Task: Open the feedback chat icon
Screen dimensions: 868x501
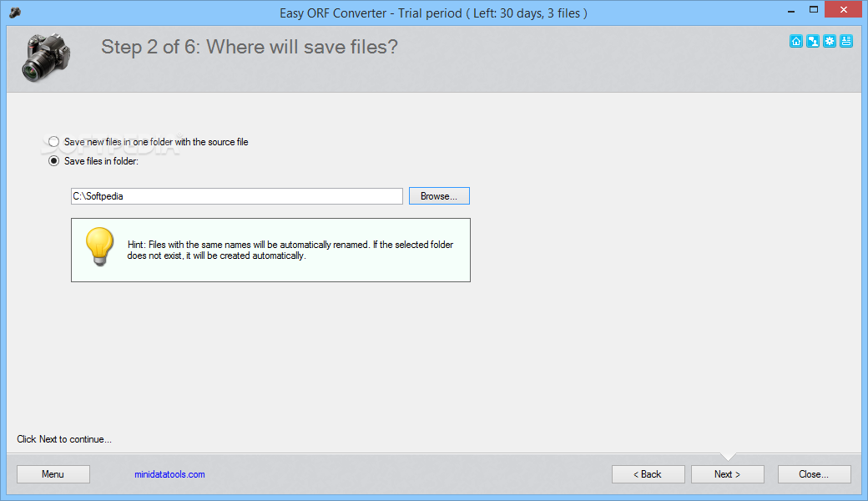Action: pos(812,41)
